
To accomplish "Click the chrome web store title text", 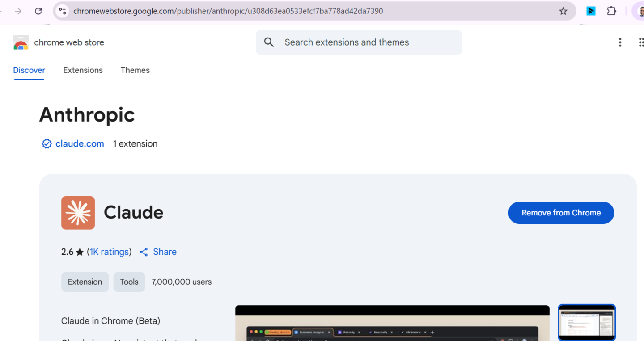I will click(69, 42).
